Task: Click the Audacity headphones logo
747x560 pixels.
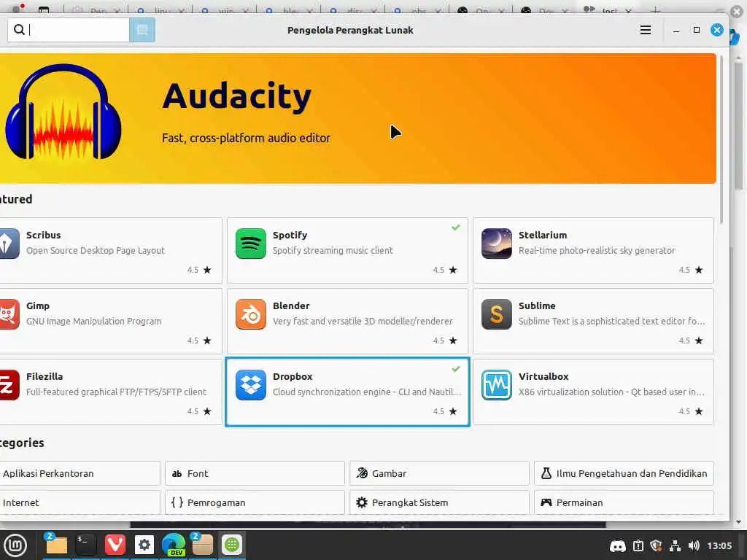Action: [63, 112]
